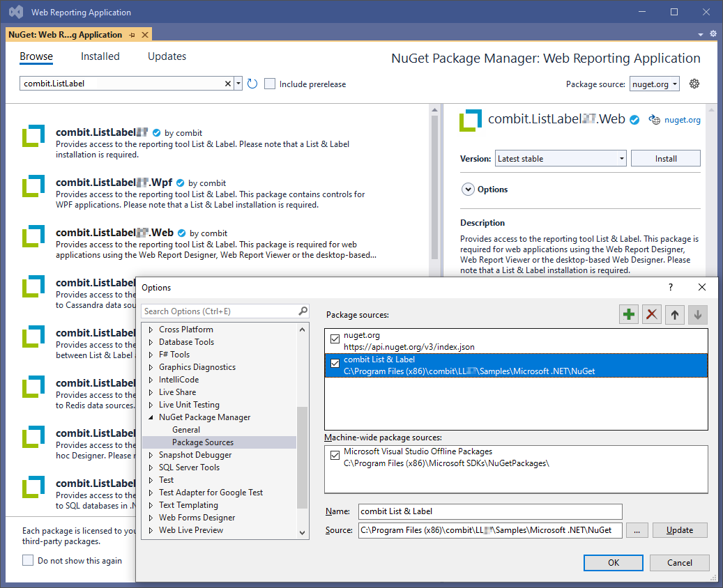723x588 pixels.
Task: Click the Name input field
Action: 489,511
